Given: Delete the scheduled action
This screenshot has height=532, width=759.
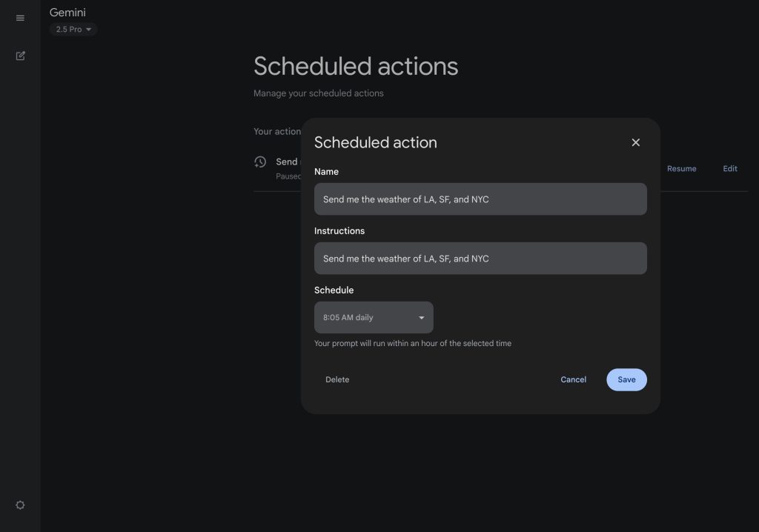Looking at the screenshot, I should pyautogui.click(x=337, y=379).
